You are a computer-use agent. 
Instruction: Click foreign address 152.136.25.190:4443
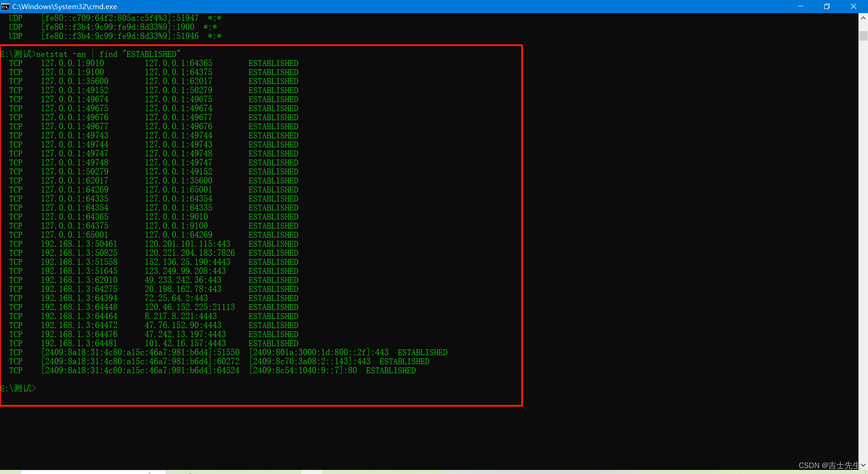tap(188, 262)
